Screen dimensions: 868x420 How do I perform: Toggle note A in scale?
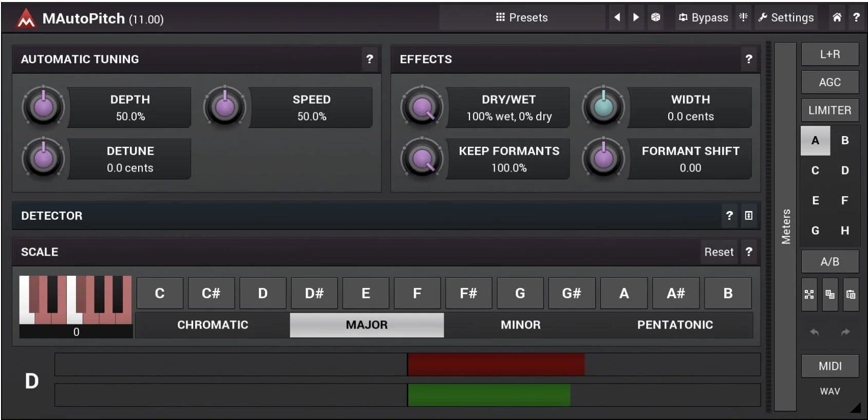(624, 294)
